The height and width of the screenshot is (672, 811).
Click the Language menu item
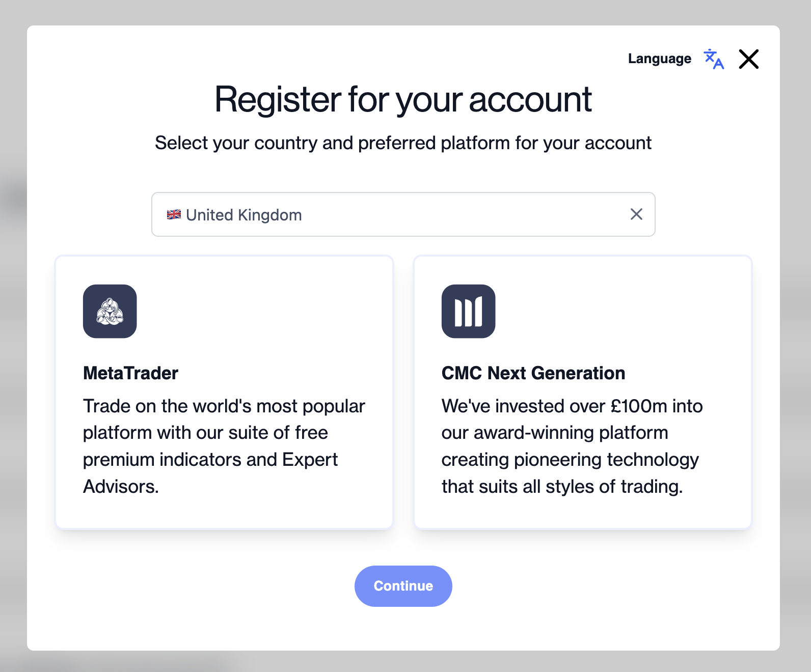(x=659, y=59)
